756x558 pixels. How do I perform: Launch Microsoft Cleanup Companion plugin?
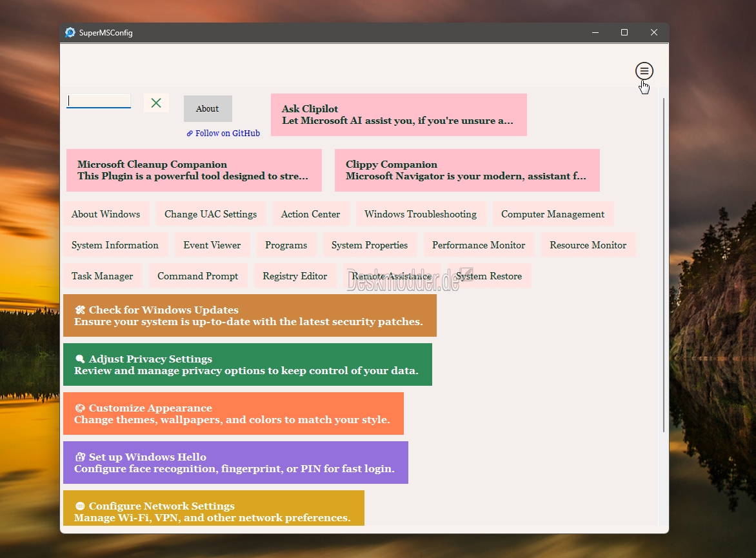pyautogui.click(x=194, y=170)
